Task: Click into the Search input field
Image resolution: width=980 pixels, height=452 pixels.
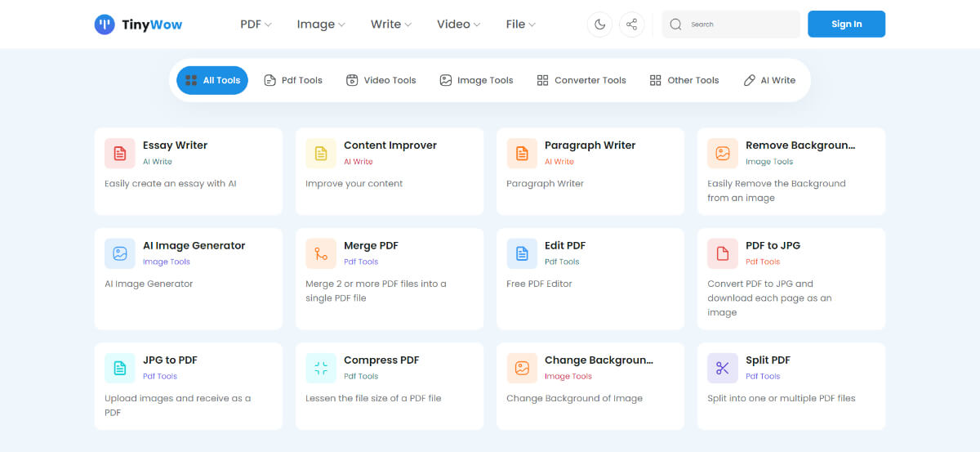Action: [731, 25]
